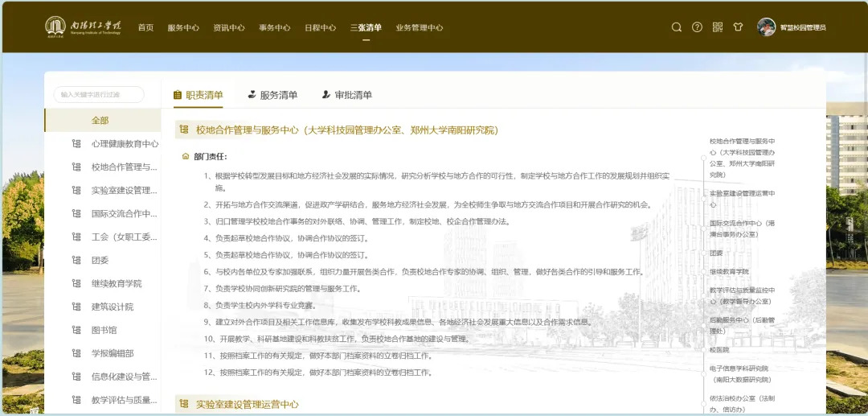Select 团委 in the left sidebar

coord(100,260)
